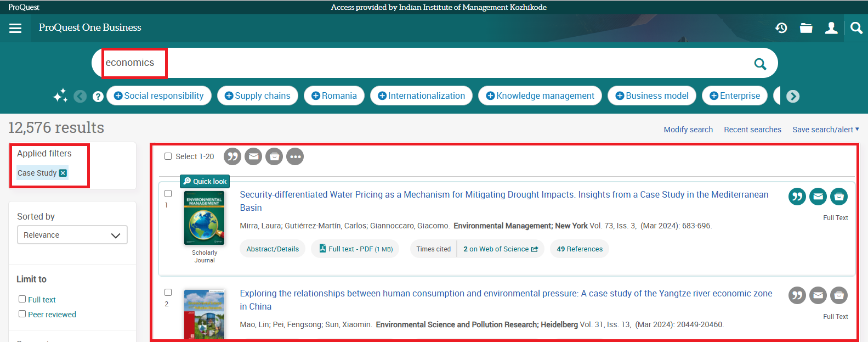
Task: Open the hamburger navigation menu
Action: click(15, 28)
